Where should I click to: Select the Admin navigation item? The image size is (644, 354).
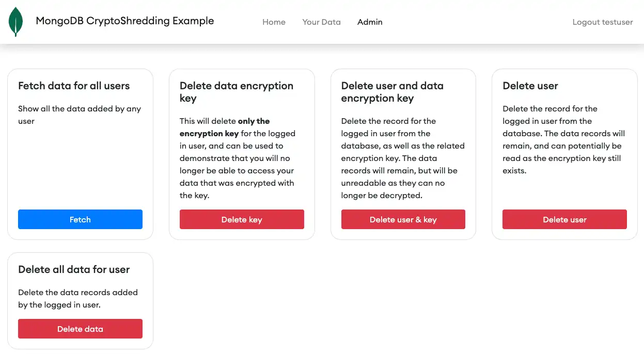(370, 22)
